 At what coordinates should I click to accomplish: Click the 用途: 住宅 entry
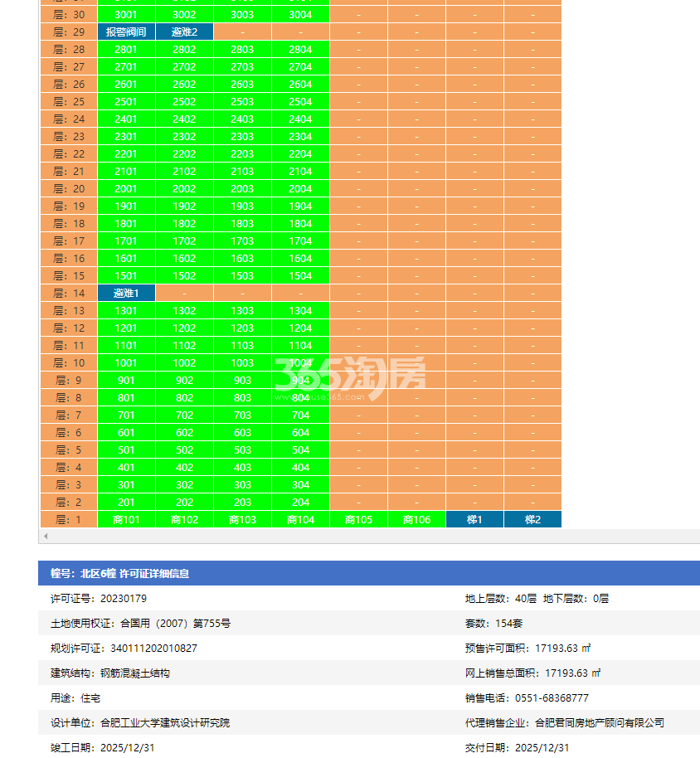[75, 698]
